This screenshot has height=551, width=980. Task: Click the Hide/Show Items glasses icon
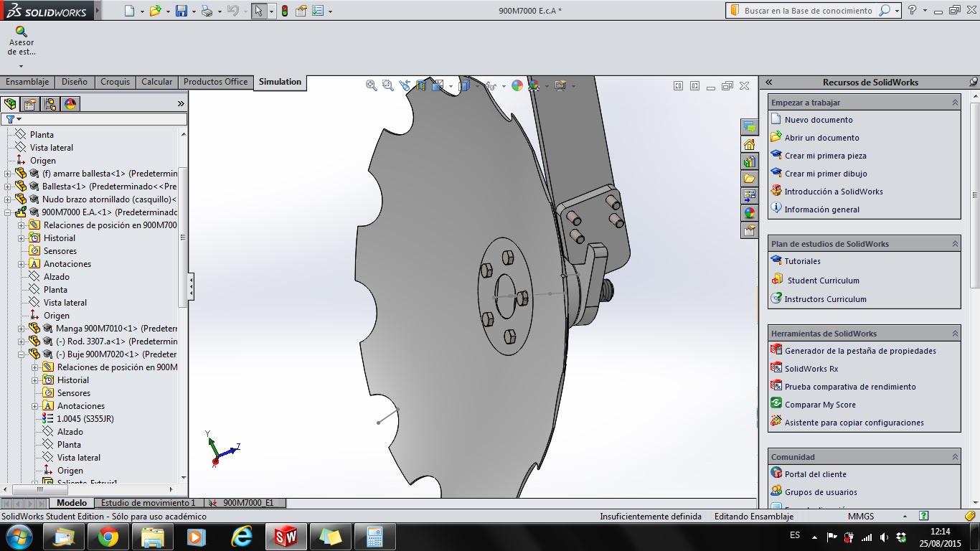point(490,85)
